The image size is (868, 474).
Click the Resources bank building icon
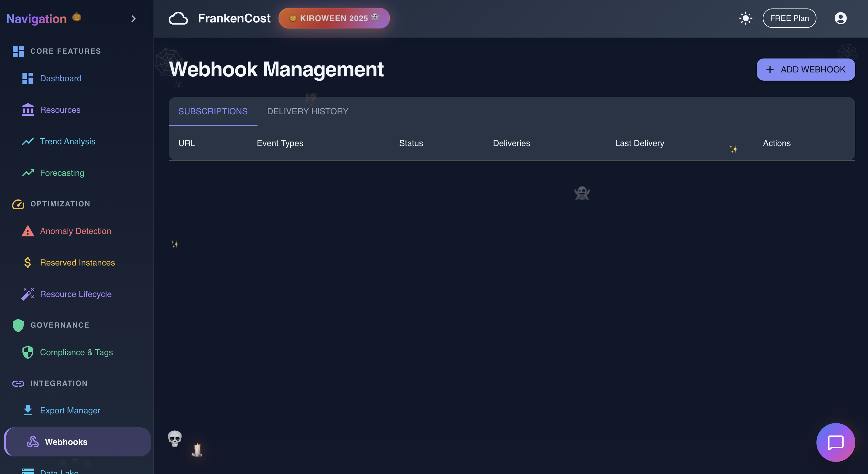pos(28,110)
